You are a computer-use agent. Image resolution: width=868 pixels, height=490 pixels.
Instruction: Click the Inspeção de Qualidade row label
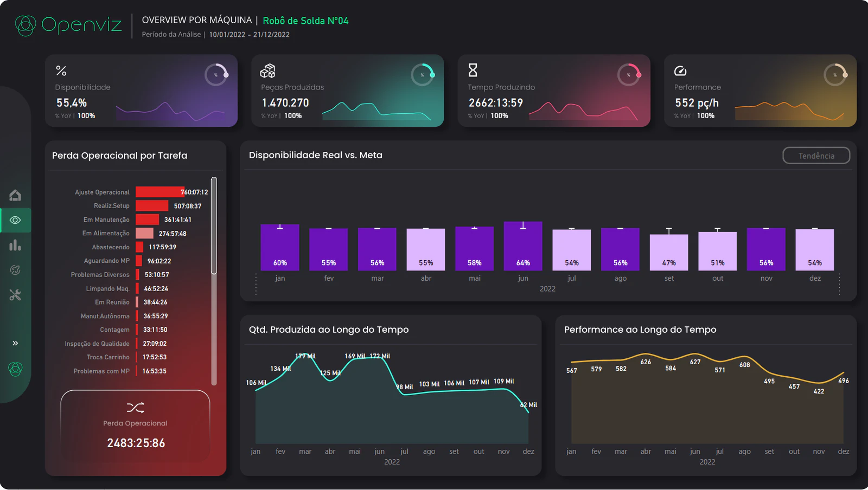click(97, 344)
